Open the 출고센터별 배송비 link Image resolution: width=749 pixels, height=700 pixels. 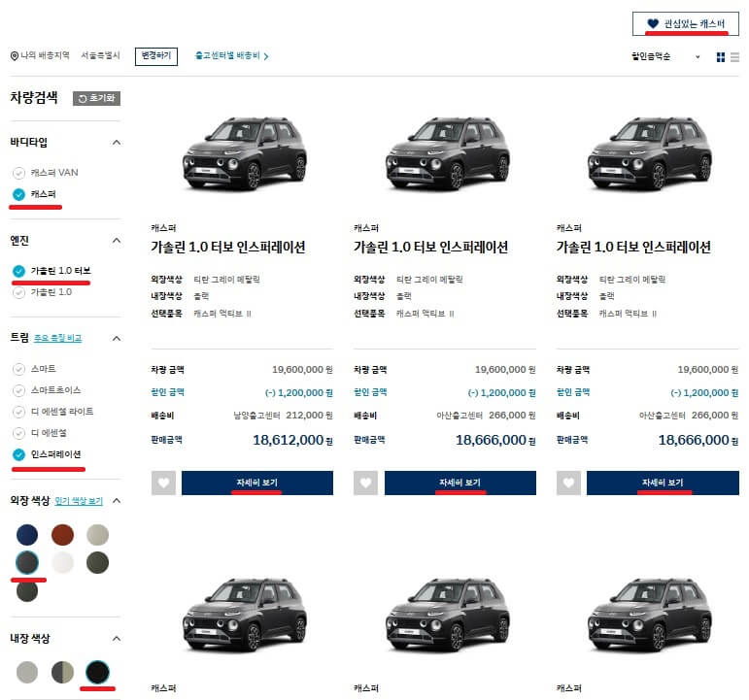point(231,56)
